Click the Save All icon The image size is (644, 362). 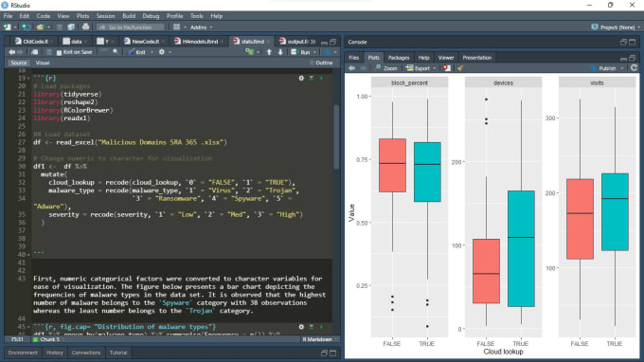coord(71,27)
